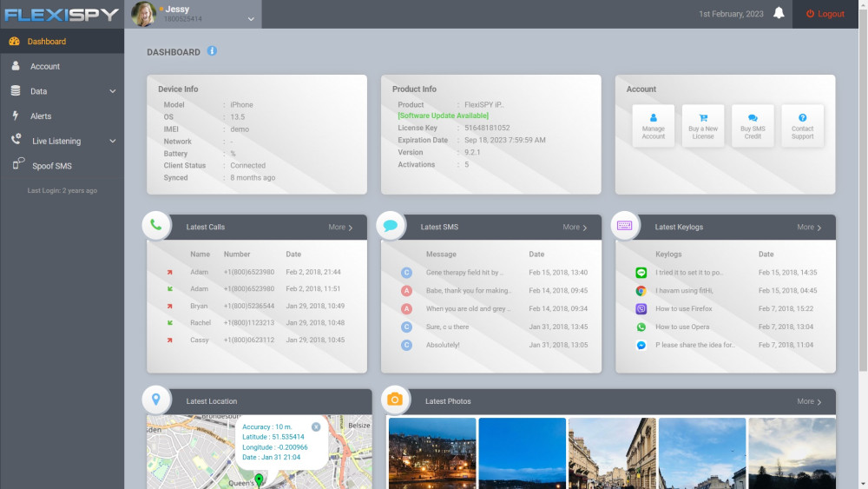Click the Latitude value in map popup
This screenshot has height=489, width=868.
(288, 437)
